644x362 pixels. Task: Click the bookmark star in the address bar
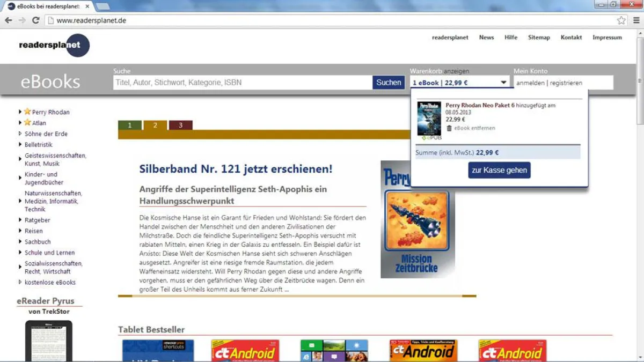[x=620, y=20]
